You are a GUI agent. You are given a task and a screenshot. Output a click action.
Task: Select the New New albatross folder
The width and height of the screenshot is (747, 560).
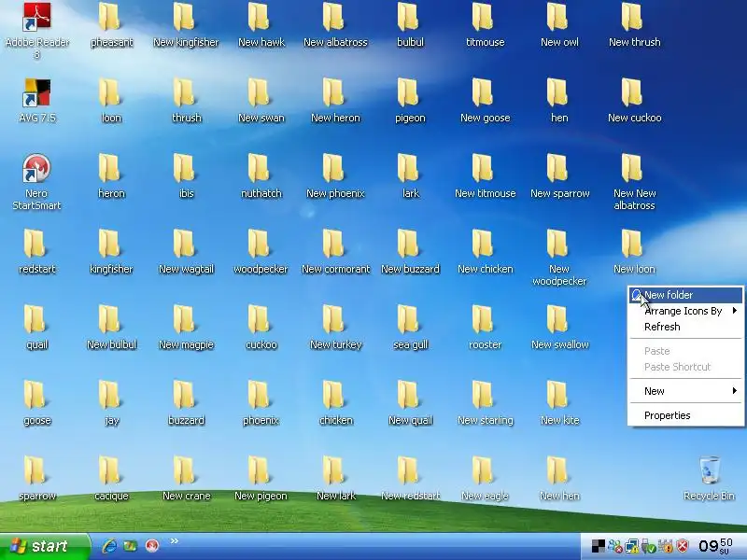[x=634, y=182]
